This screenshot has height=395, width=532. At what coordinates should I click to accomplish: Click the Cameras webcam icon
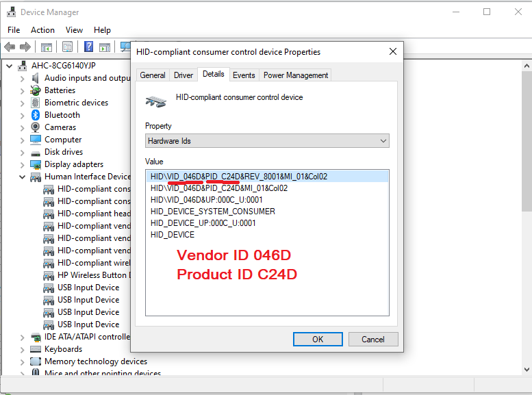pos(36,127)
